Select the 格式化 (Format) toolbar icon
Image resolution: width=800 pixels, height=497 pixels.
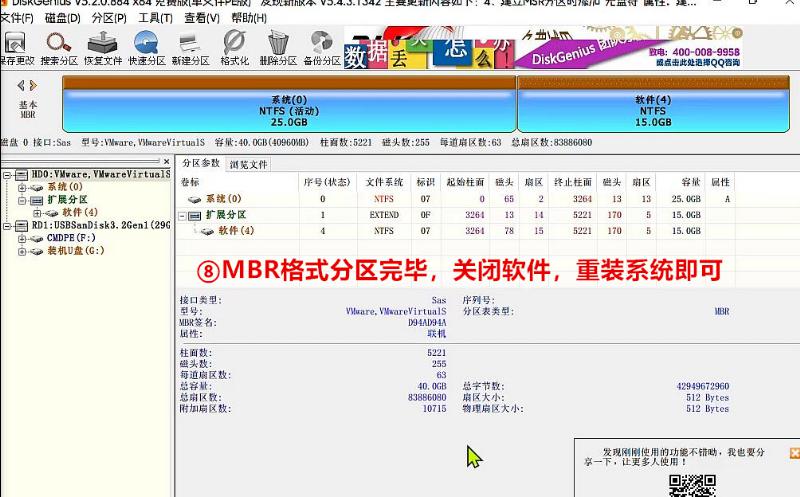(x=234, y=47)
